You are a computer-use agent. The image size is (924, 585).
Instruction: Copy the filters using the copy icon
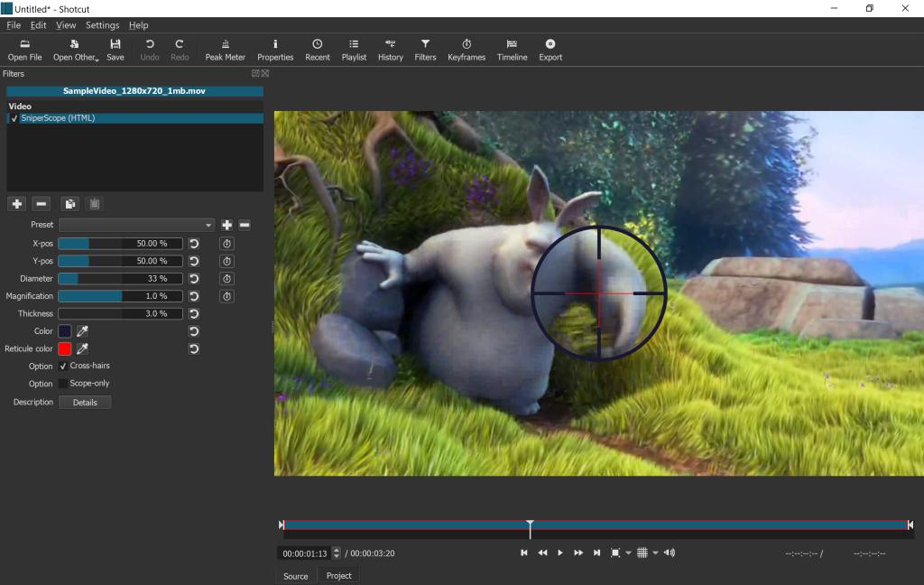(x=69, y=204)
